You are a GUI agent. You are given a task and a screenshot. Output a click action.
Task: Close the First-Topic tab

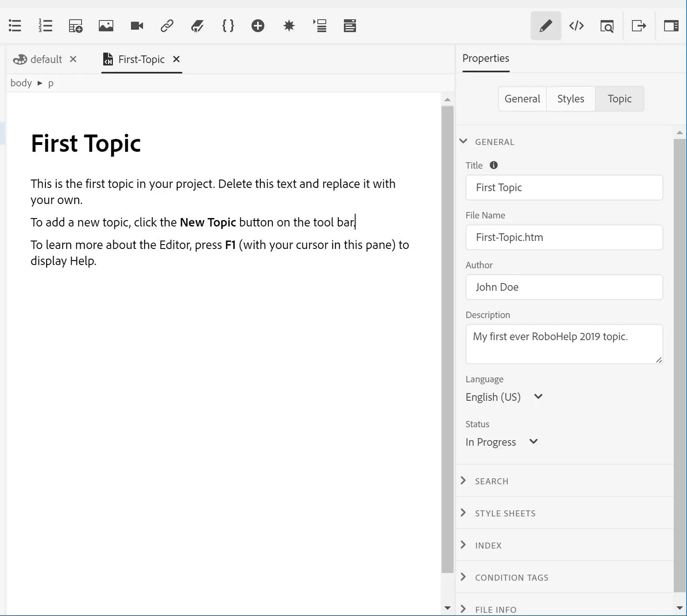click(x=176, y=59)
